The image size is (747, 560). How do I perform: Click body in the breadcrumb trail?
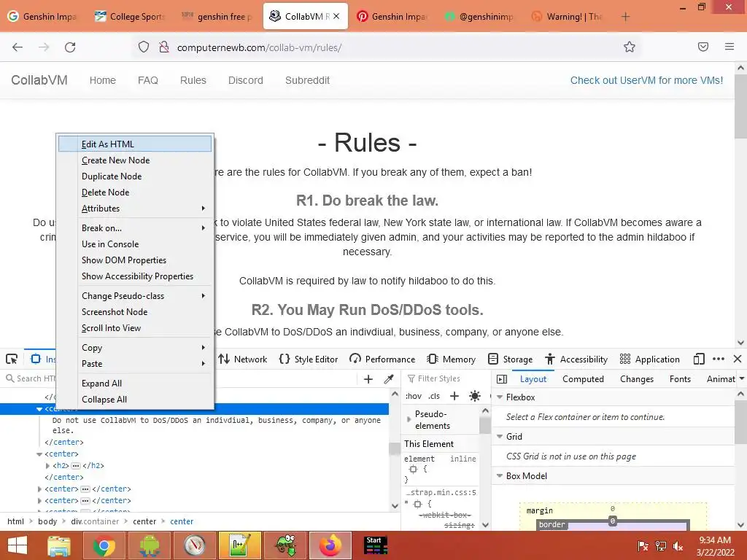click(47, 521)
